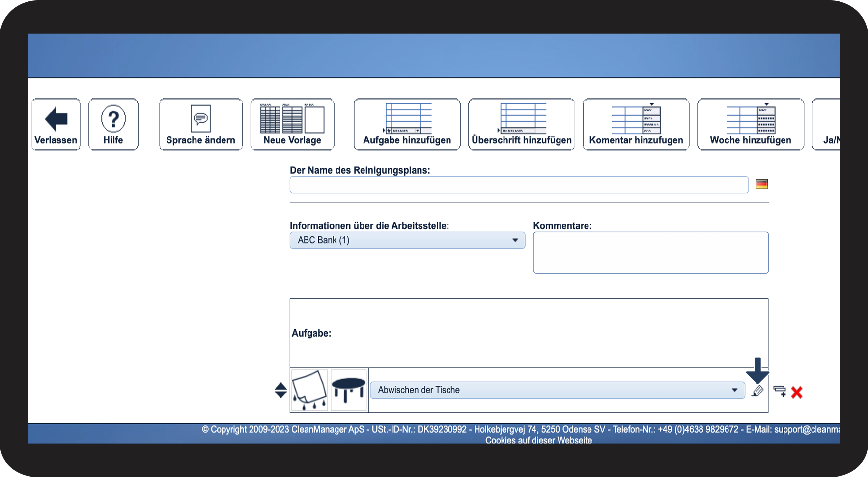Click the add-row icon beside the task
The height and width of the screenshot is (477, 868).
780,391
